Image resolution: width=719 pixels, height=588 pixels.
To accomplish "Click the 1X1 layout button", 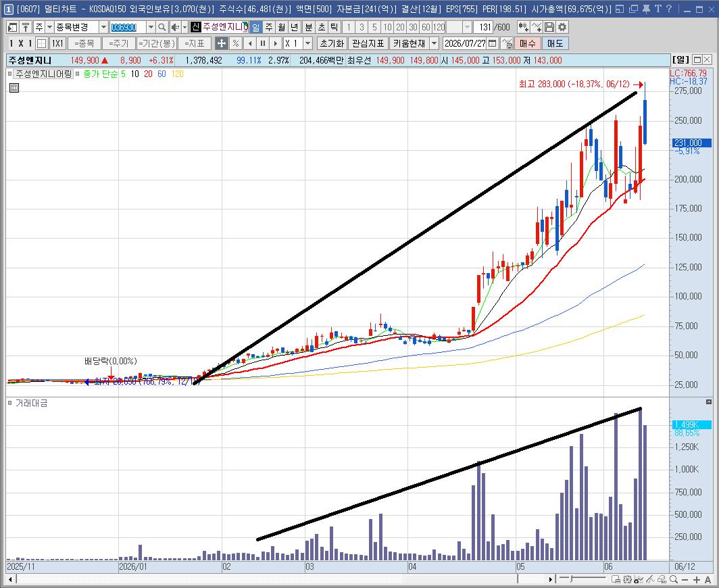I will click(57, 43).
